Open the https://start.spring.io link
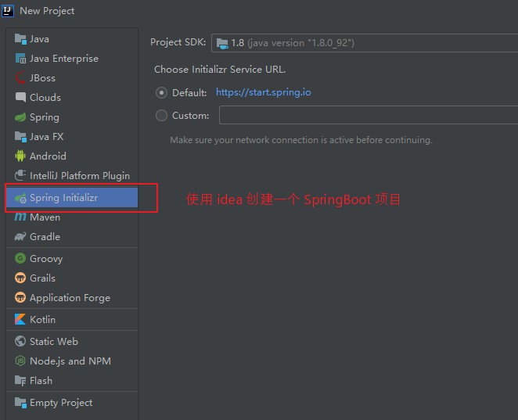Viewport: 518px width, 420px height. tap(263, 92)
